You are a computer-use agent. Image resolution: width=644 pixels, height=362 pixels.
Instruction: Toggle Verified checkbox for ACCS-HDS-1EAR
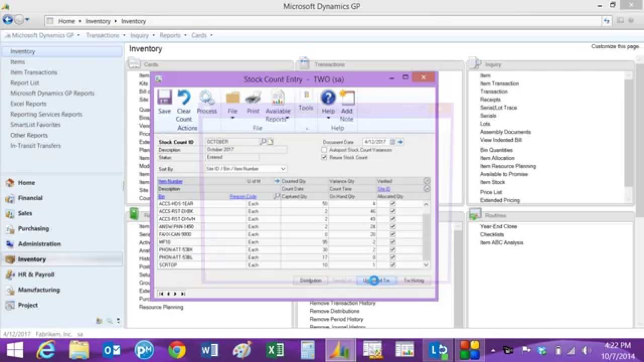(392, 204)
